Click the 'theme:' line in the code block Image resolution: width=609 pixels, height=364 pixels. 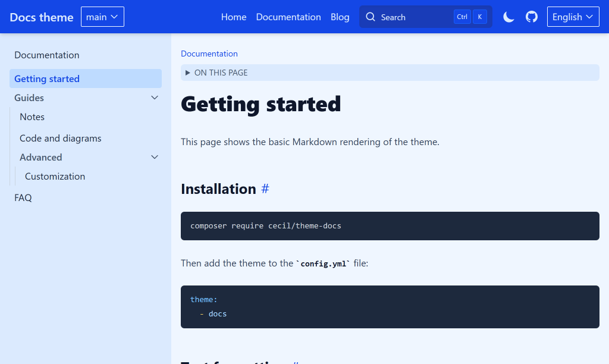point(203,299)
